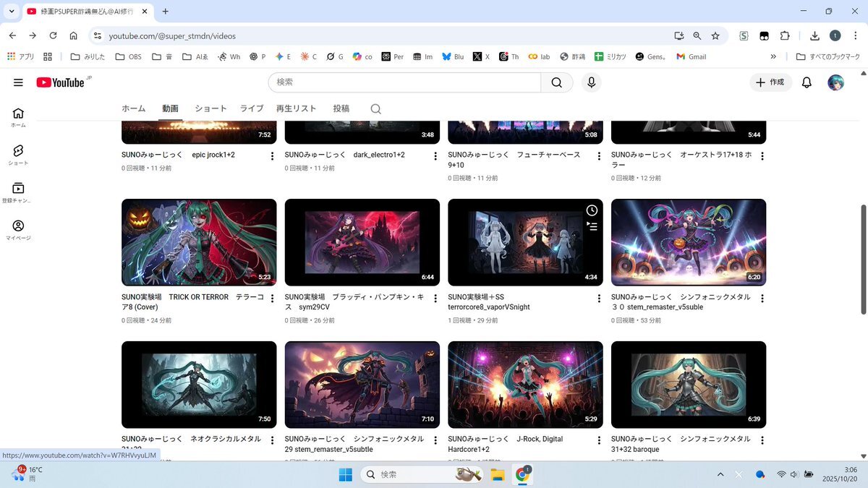Expand the bookmarks bar overflow chevron
The height and width of the screenshot is (488, 868).
tap(773, 56)
